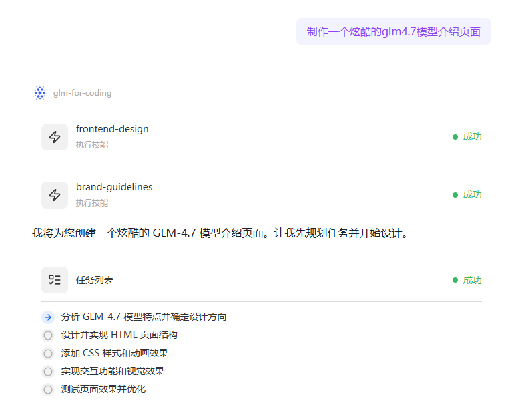This screenshot has width=532, height=407.
Task: Collapse the 任务列表 section
Action: click(95, 280)
